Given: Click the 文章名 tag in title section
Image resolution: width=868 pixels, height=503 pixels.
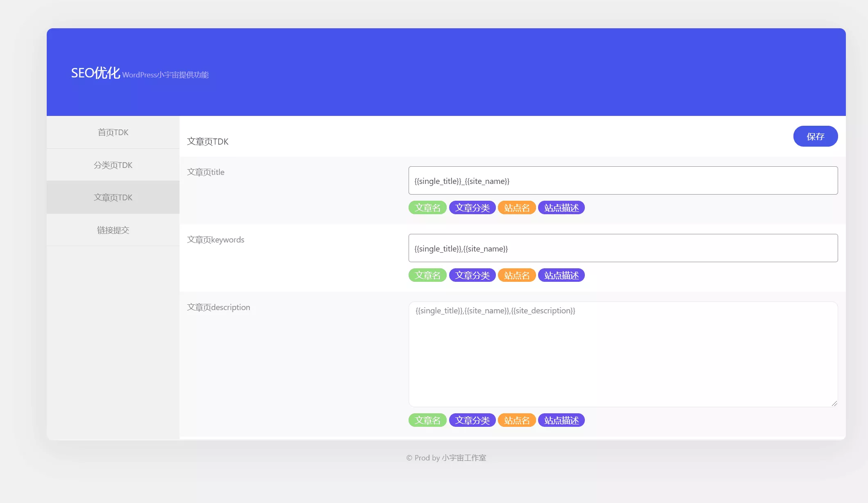Looking at the screenshot, I should point(428,207).
